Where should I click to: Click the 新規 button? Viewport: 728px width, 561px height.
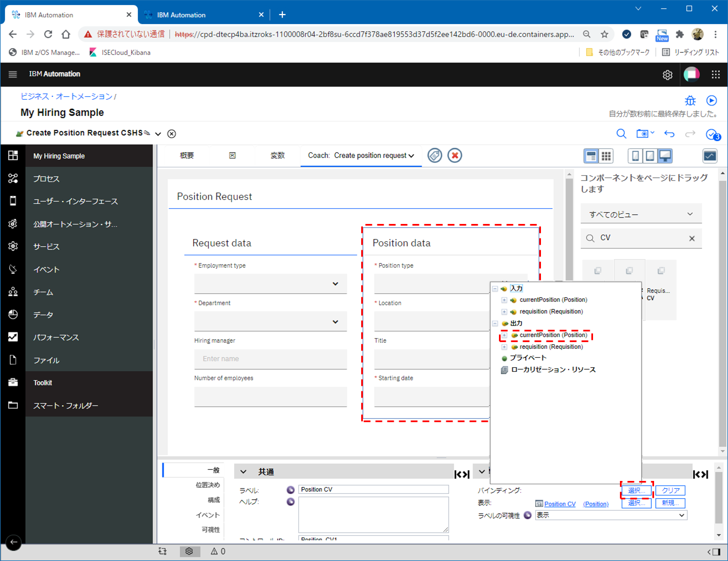pyautogui.click(x=670, y=503)
